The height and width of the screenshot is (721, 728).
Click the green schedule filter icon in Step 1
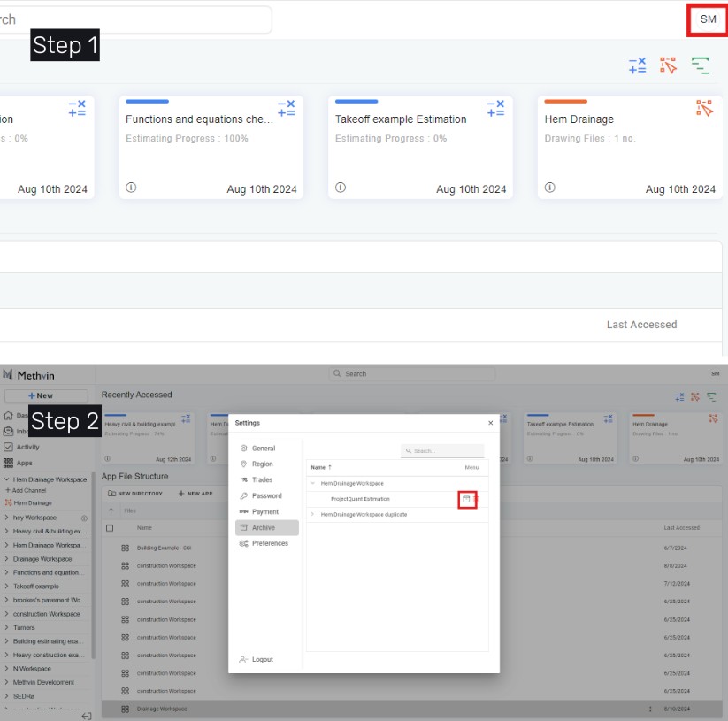point(700,65)
